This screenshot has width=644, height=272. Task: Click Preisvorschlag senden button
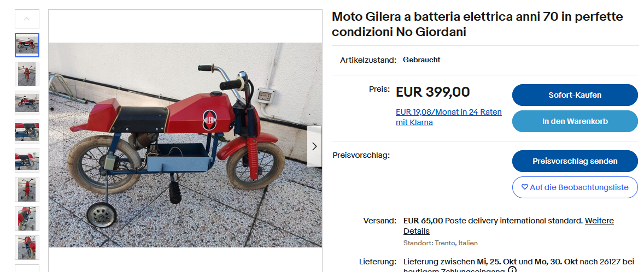(x=575, y=161)
